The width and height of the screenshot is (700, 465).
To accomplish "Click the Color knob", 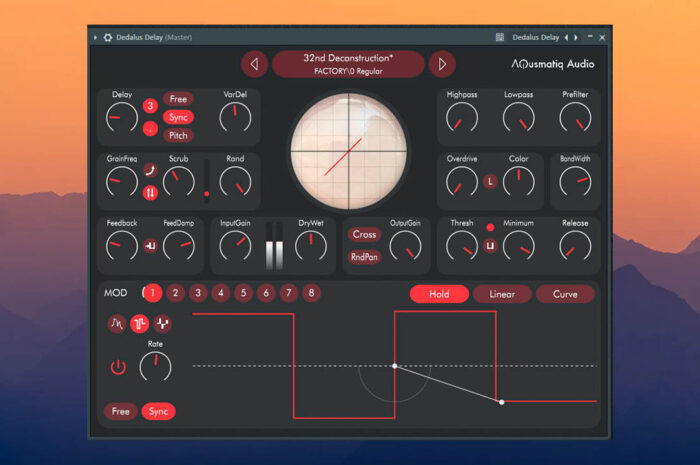I will coord(518,181).
